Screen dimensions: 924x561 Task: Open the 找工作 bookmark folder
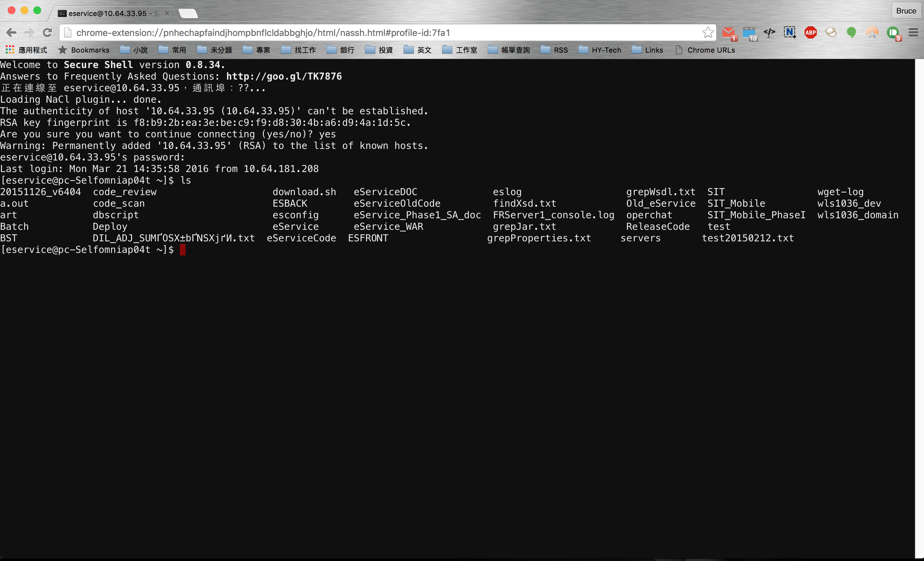(299, 50)
